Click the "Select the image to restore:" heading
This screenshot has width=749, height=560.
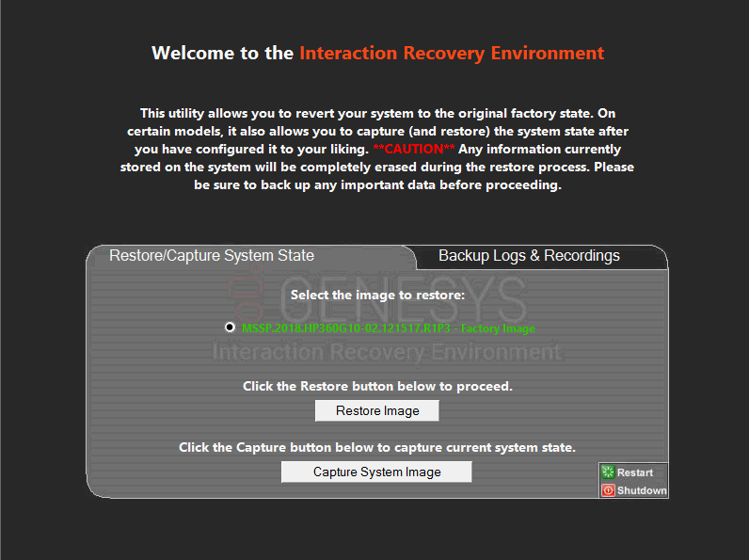(377, 295)
